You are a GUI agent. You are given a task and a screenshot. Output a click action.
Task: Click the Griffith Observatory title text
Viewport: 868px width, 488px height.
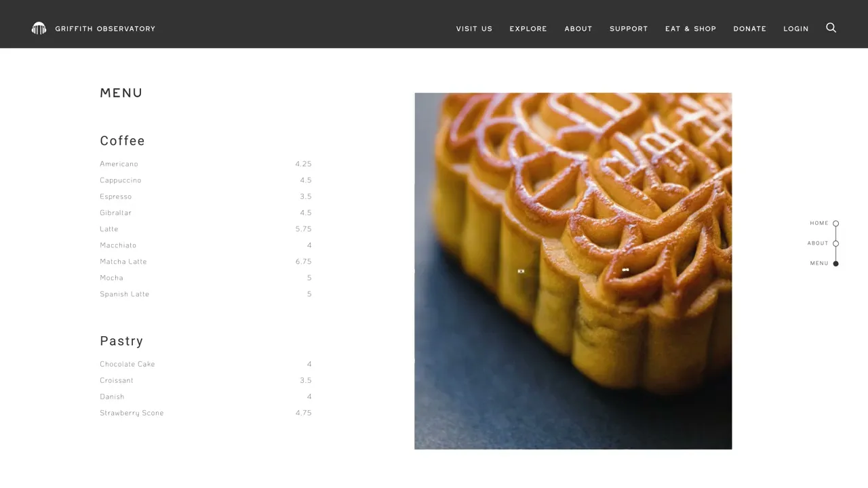coord(105,28)
